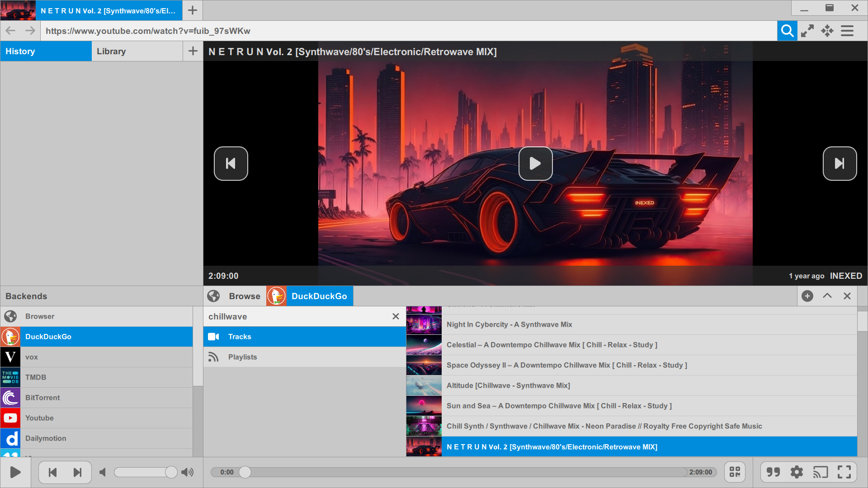Click the grid/mosaic view icon
The height and width of the screenshot is (488, 868).
(736, 471)
